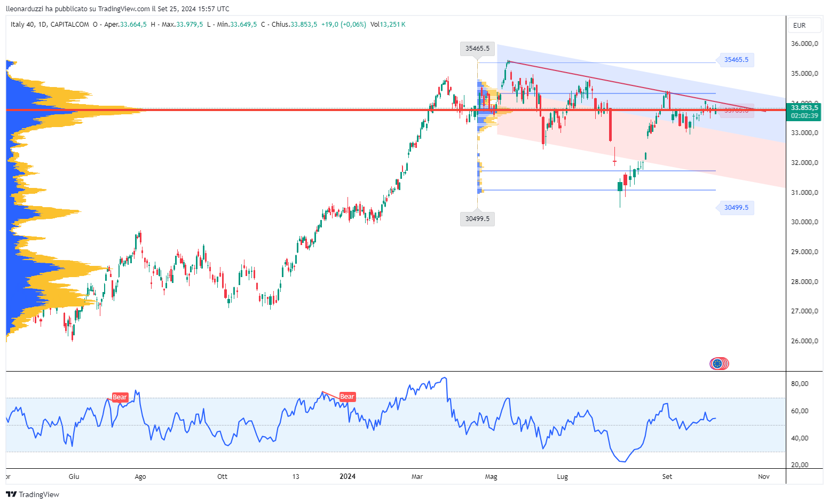The image size is (829, 504).
Task: Click the 33.000,0 price axis label
Action: click(804, 133)
